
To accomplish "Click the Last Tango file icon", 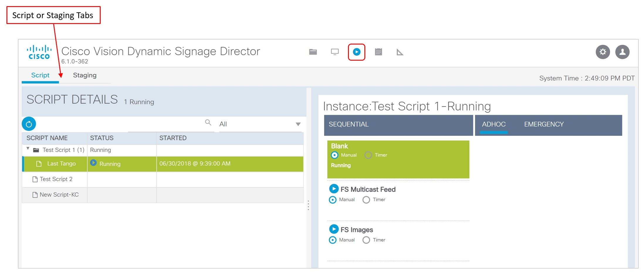I will (39, 164).
